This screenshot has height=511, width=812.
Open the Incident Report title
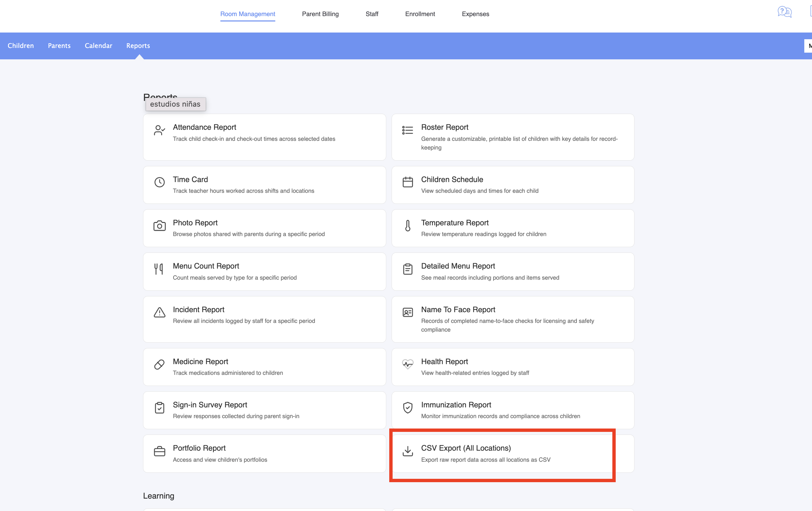coord(198,309)
